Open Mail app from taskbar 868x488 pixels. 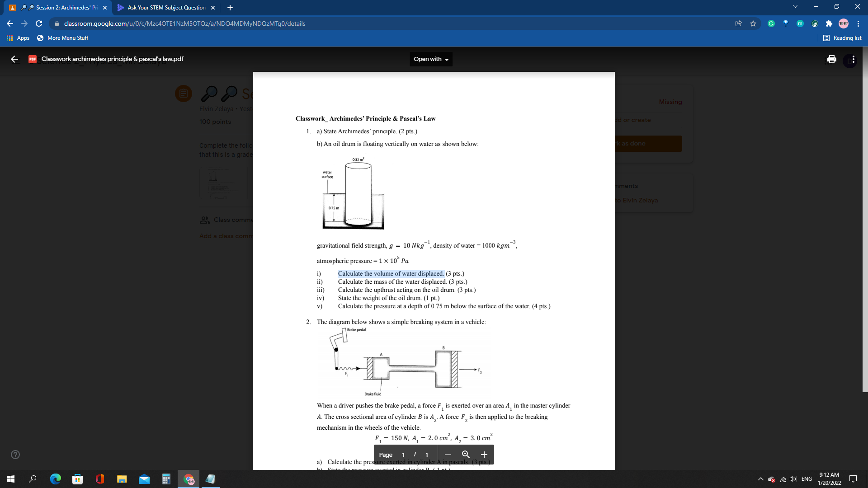pos(144,479)
